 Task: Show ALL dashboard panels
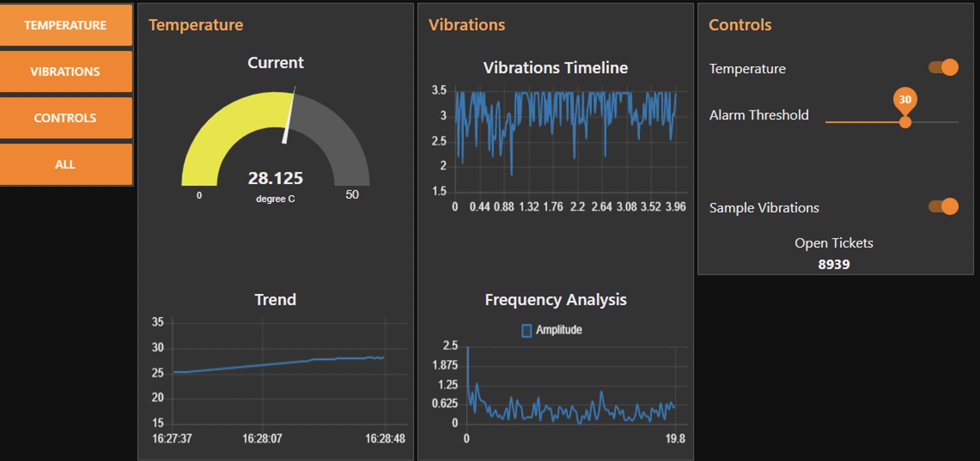tap(65, 164)
